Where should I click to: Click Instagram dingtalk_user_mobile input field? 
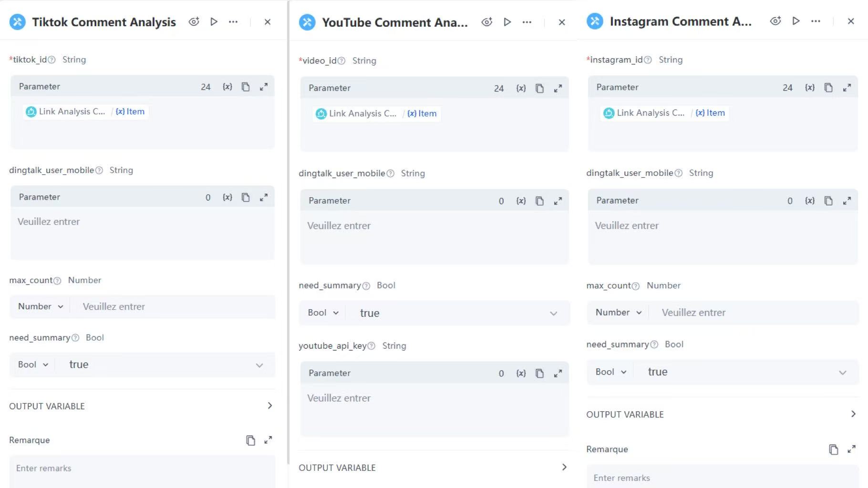[723, 237]
